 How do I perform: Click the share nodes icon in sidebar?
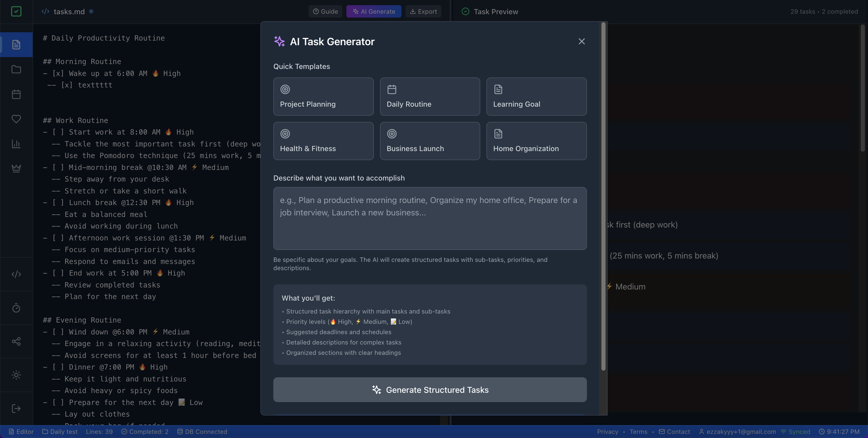[16, 341]
